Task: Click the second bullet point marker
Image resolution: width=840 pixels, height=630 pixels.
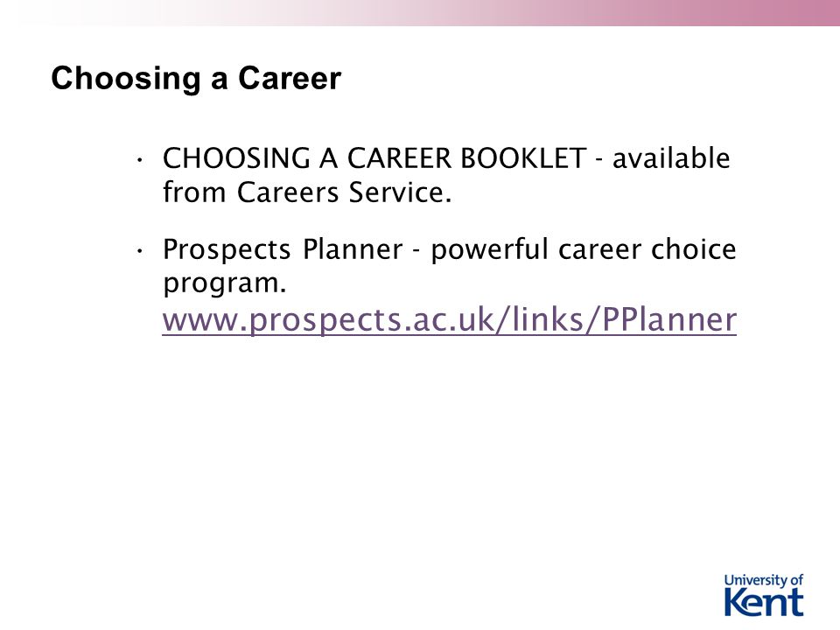Action: click(x=139, y=250)
